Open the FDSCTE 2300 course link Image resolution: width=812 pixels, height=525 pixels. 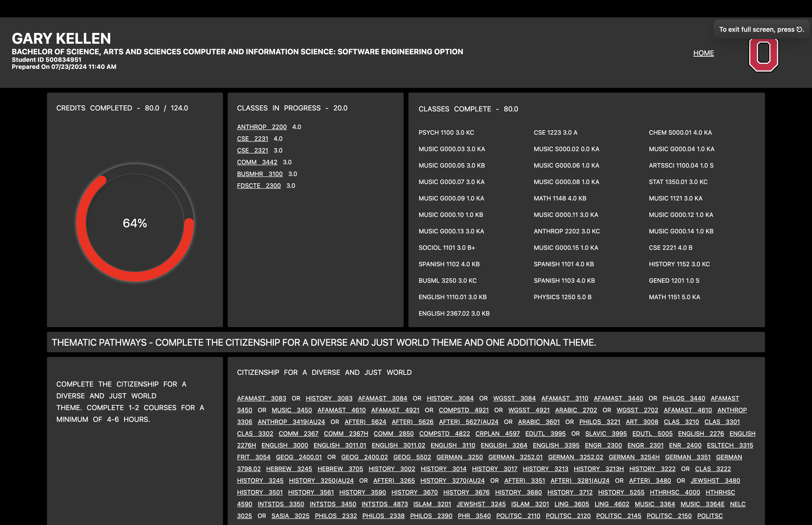click(259, 185)
